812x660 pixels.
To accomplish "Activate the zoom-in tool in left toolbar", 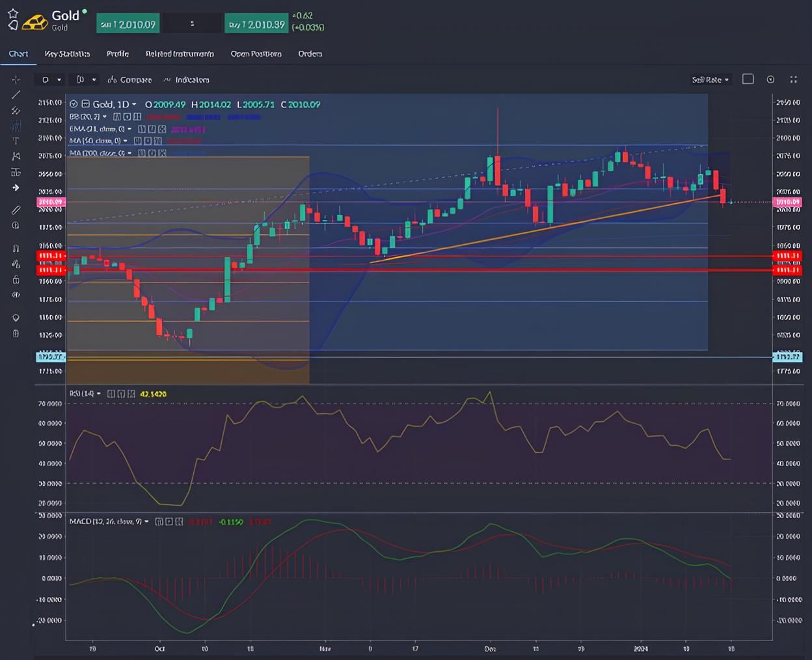I will click(16, 226).
